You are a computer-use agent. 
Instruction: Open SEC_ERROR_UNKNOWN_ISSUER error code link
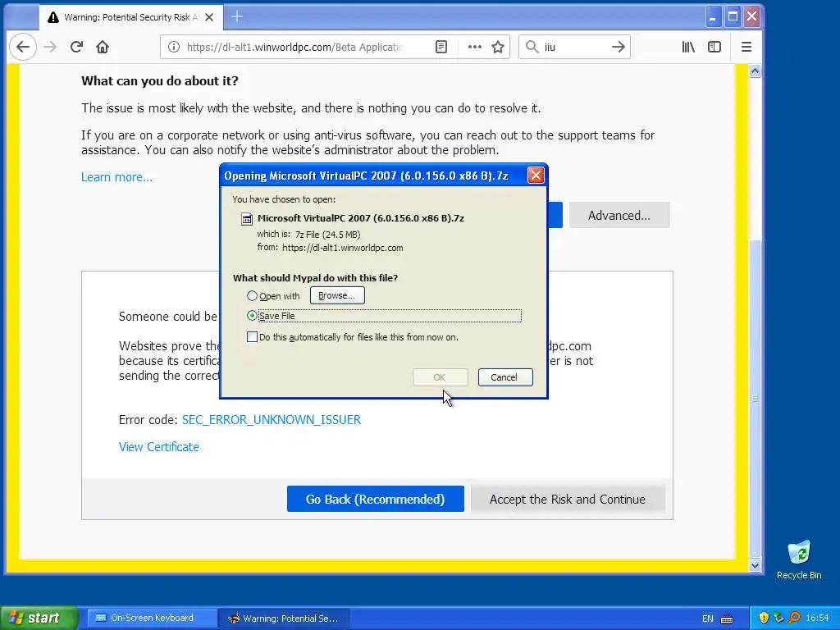(271, 419)
